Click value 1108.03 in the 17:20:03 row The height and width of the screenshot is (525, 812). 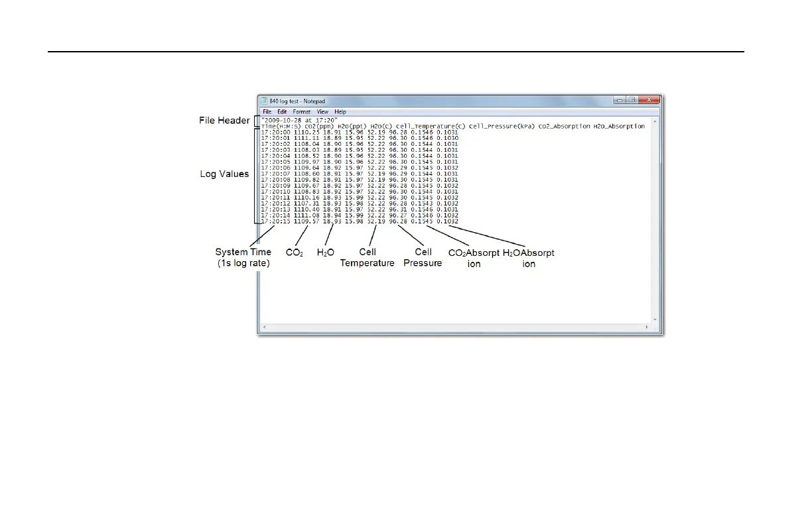coord(306,149)
